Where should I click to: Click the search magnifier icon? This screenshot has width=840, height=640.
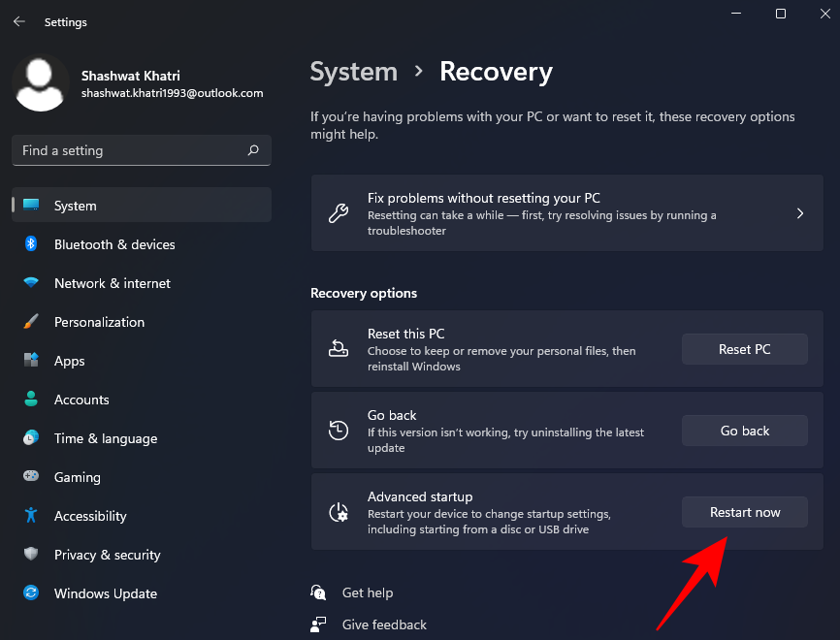click(253, 150)
